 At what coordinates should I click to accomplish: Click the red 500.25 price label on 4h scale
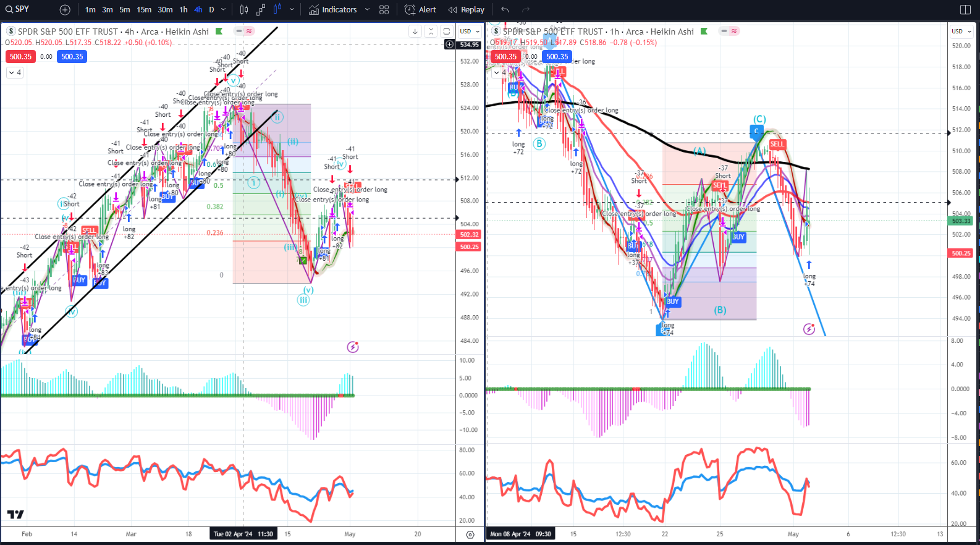coord(469,247)
